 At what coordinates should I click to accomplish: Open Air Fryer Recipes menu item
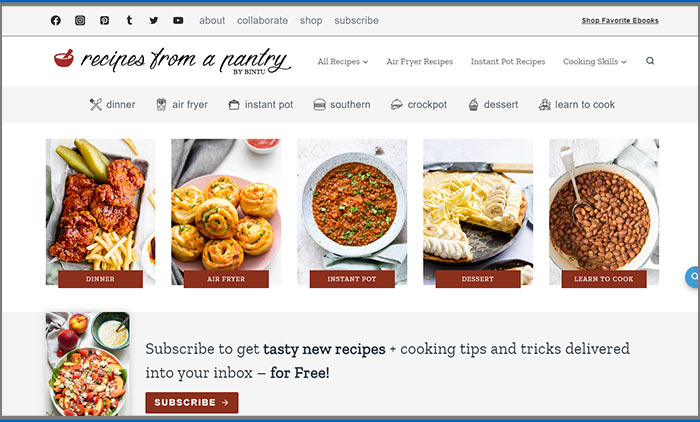coord(420,62)
